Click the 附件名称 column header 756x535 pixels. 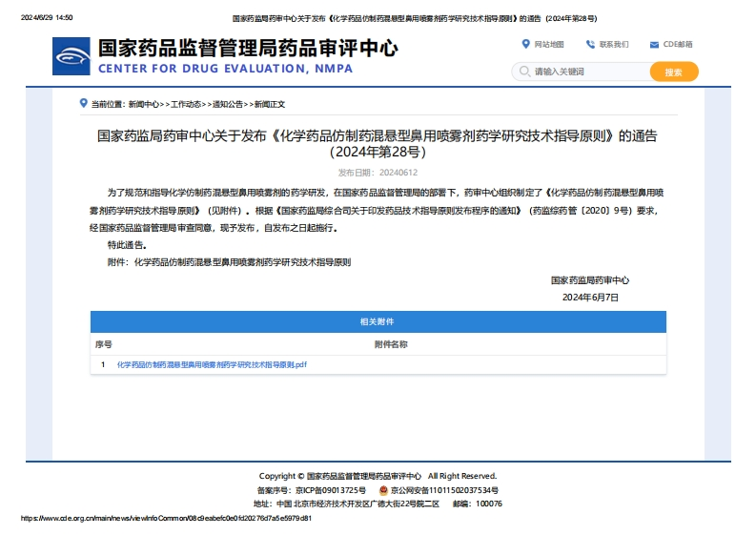[x=391, y=344]
